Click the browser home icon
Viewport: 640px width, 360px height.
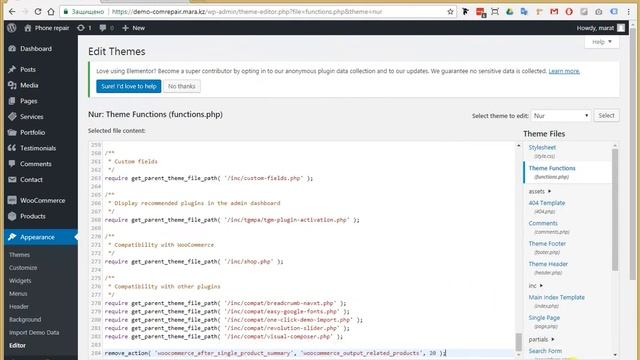(x=51, y=11)
